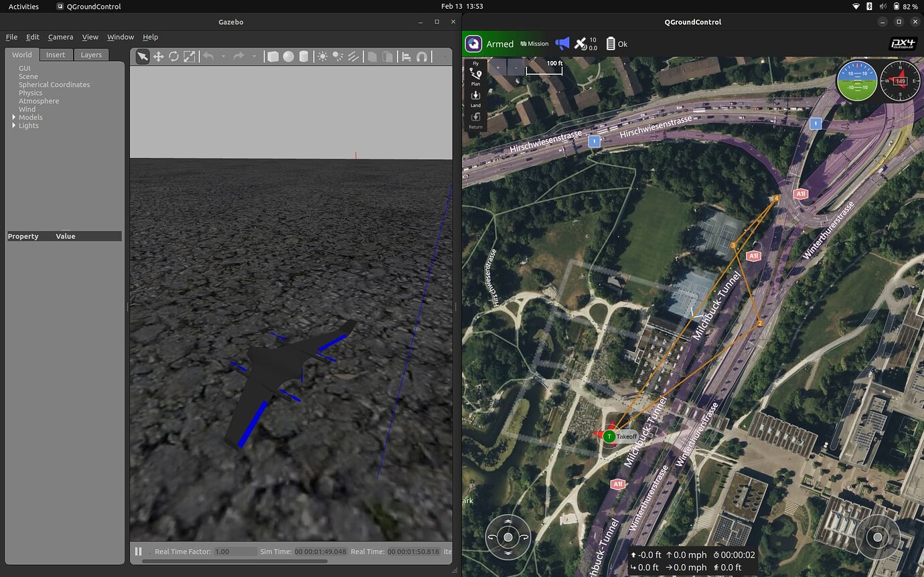This screenshot has height=577, width=924.
Task: Activate the rotate mode tool
Action: (174, 57)
